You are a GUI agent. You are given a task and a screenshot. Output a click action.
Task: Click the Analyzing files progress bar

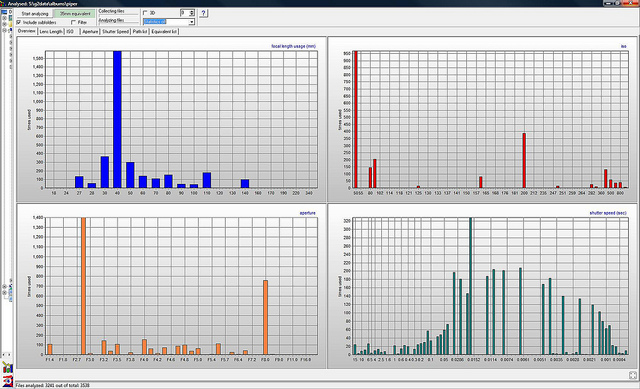click(x=118, y=20)
